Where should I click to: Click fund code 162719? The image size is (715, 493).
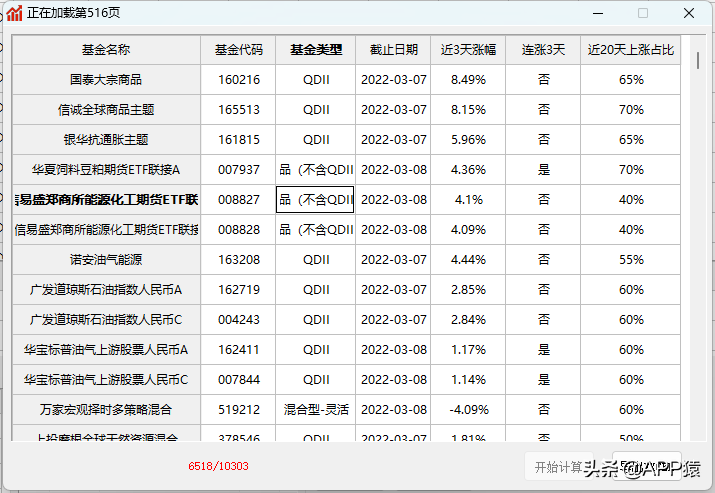238,290
